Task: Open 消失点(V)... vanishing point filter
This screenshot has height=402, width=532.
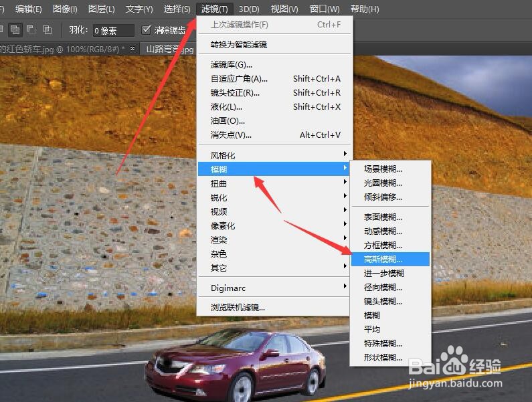Action: coord(274,135)
